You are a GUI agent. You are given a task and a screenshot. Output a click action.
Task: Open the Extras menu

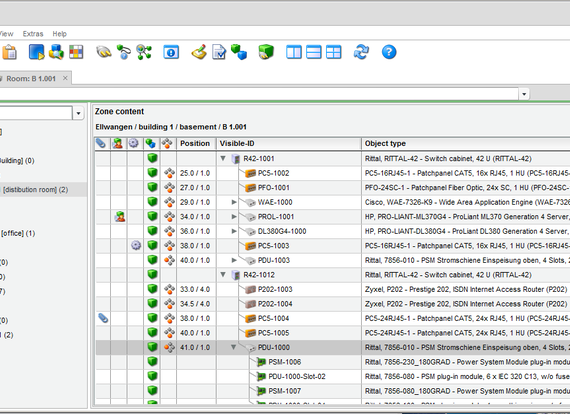click(33, 34)
